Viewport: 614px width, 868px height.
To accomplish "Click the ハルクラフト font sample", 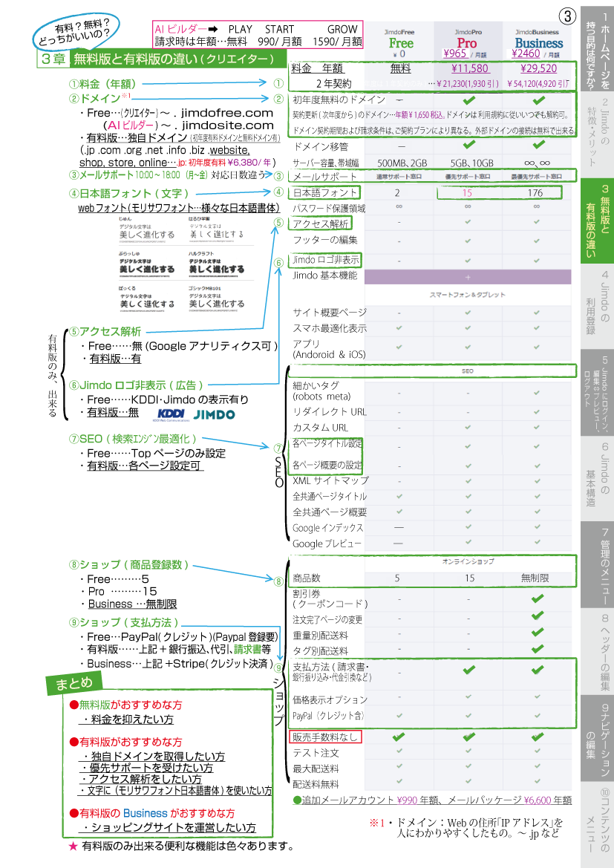I will click(217, 264).
